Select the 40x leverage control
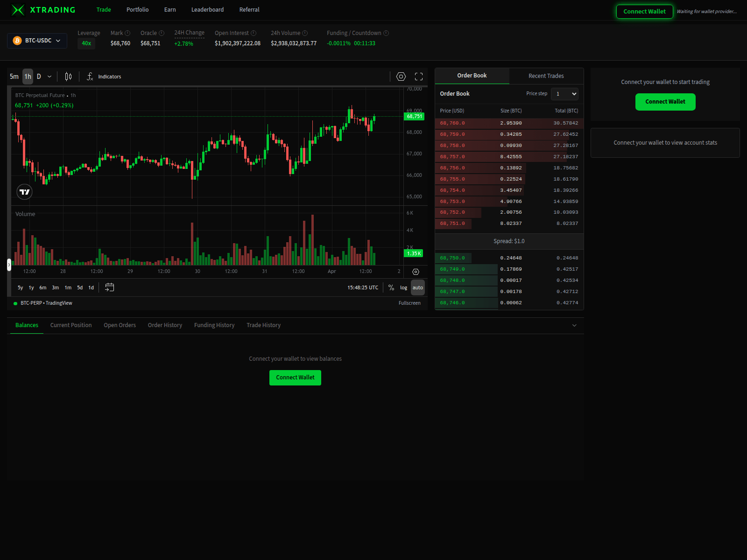Viewport: 747px width, 560px height. point(86,43)
